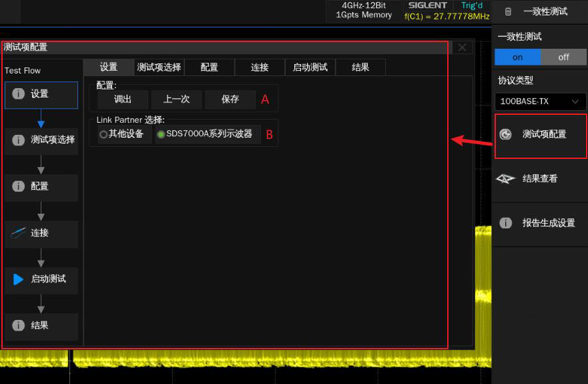Viewport: 588px width, 384px height.
Task: Select SDS7000A系列示波器 as Link Partner
Action: click(161, 134)
